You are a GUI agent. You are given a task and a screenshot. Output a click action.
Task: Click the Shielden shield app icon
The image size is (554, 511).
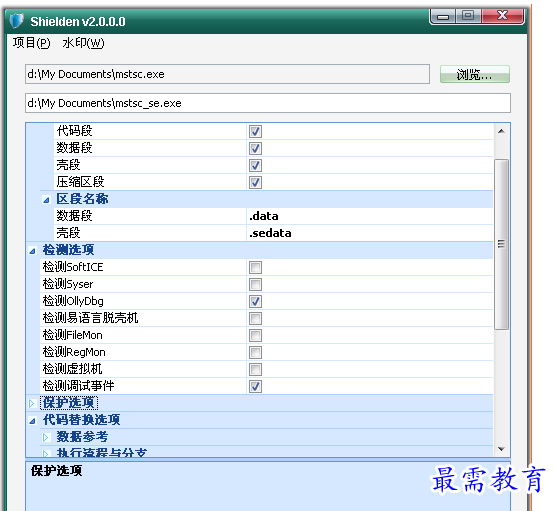16,21
